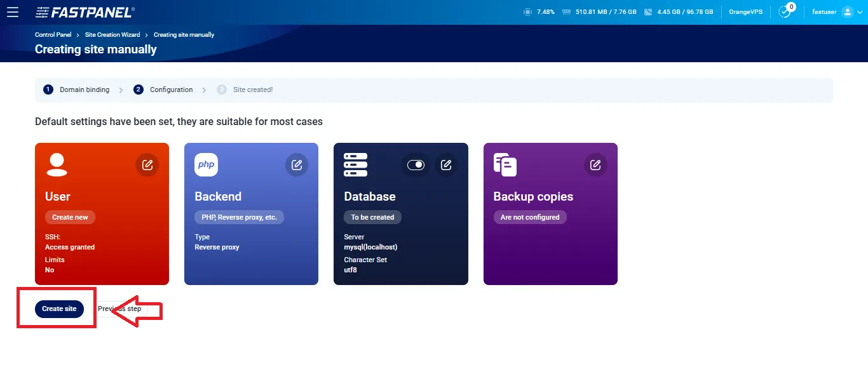868x379 pixels.
Task: Click the Create site button
Action: click(x=59, y=309)
